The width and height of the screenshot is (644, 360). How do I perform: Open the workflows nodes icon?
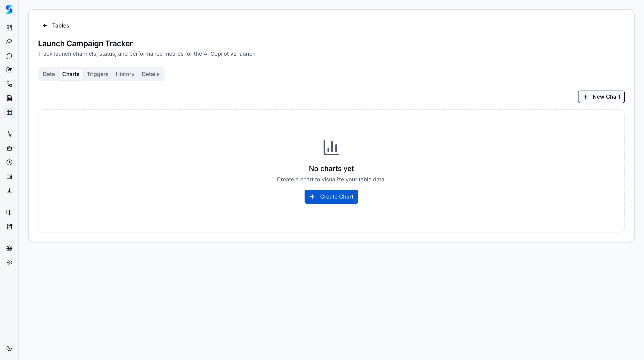pos(9,84)
